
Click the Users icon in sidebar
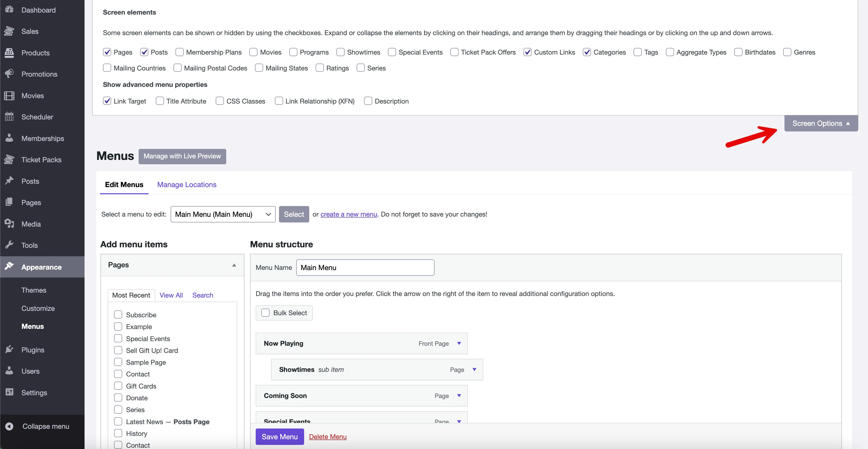[9, 371]
